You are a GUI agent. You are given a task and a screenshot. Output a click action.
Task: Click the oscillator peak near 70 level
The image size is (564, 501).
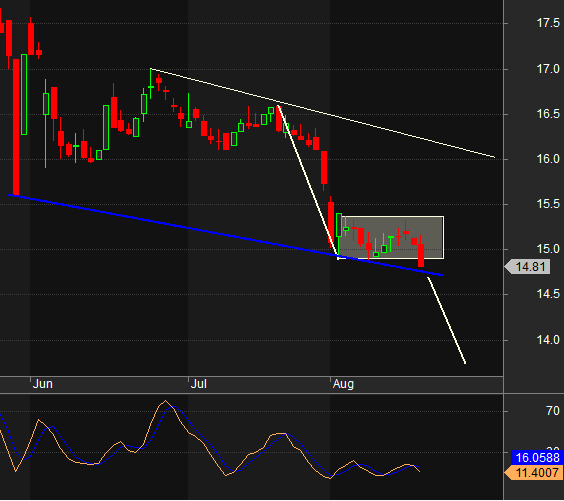165,401
